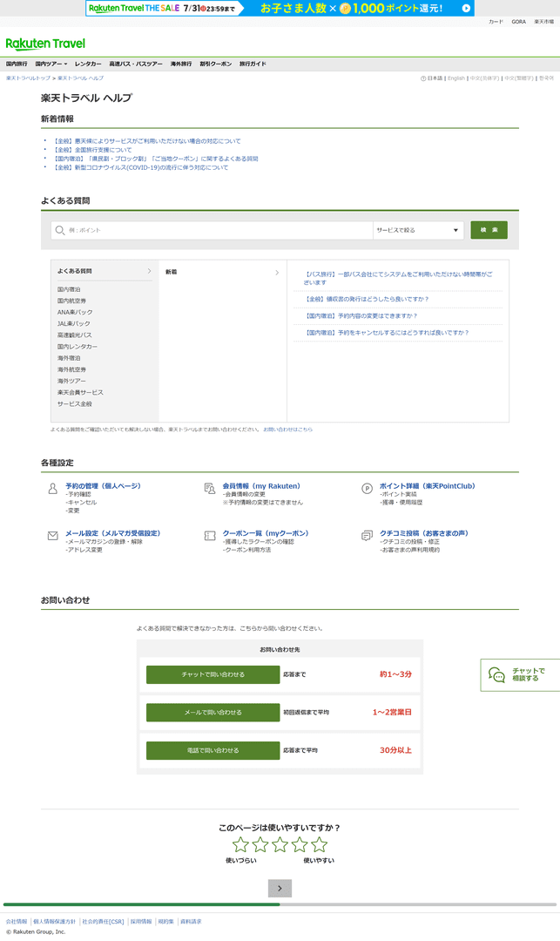Open FAQ 予約内容の変更はできますか？
This screenshot has width=560, height=941.
(x=361, y=315)
